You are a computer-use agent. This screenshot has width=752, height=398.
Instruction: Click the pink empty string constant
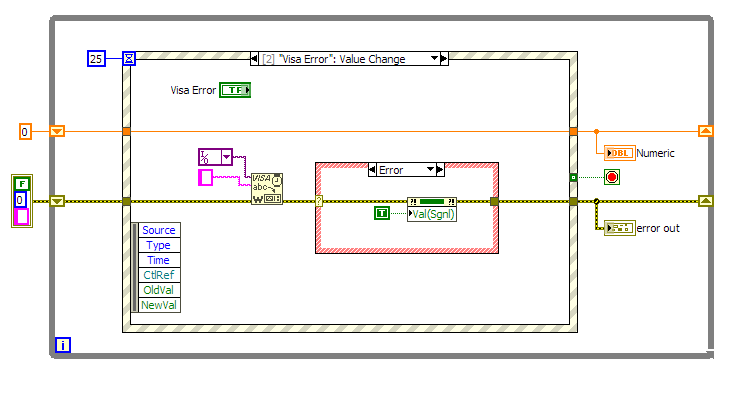click(x=205, y=177)
